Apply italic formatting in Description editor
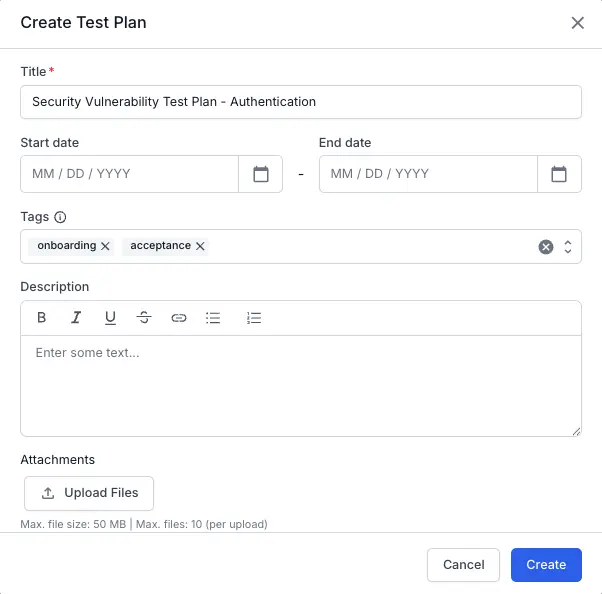 [76, 318]
